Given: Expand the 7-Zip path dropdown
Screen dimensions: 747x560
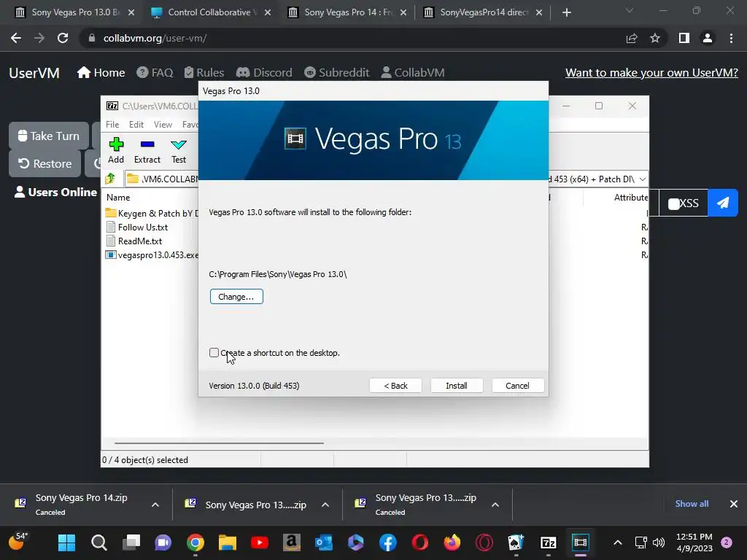Looking at the screenshot, I should (642, 179).
